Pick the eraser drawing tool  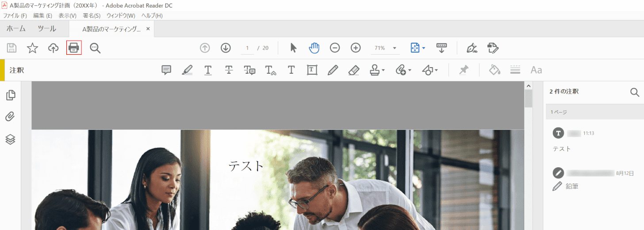[x=353, y=70]
